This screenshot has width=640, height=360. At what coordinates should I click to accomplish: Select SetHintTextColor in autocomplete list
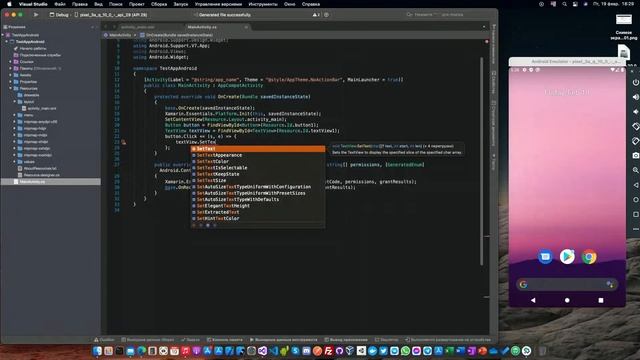click(258, 218)
